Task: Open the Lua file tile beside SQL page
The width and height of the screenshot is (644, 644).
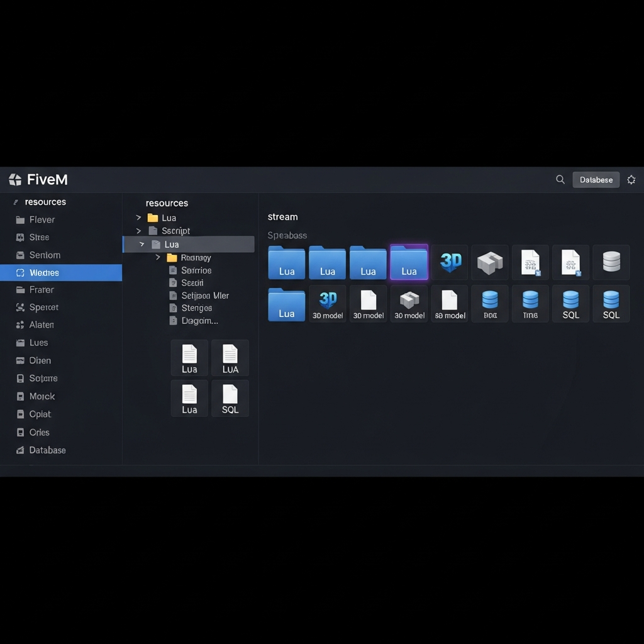Action: (189, 398)
